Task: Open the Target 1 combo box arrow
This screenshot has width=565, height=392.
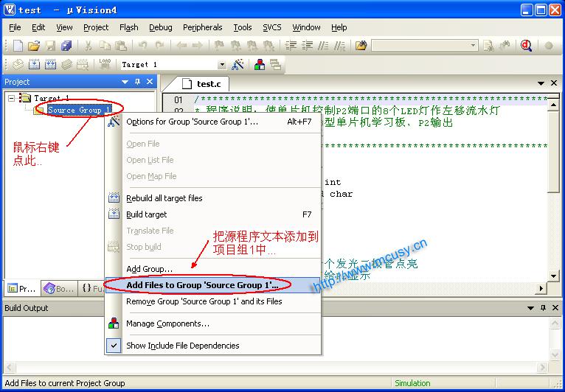Action: [x=222, y=65]
